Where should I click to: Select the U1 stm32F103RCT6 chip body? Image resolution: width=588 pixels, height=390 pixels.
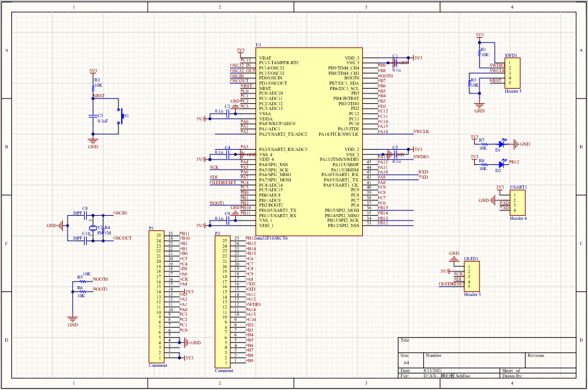pyautogui.click(x=309, y=142)
